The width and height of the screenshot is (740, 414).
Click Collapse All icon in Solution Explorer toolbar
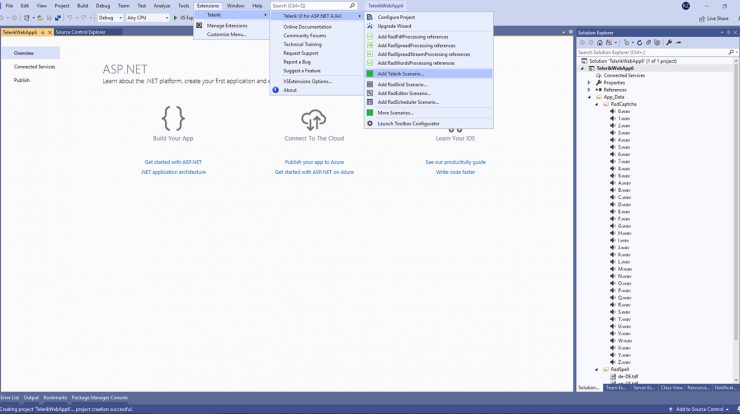tap(648, 42)
